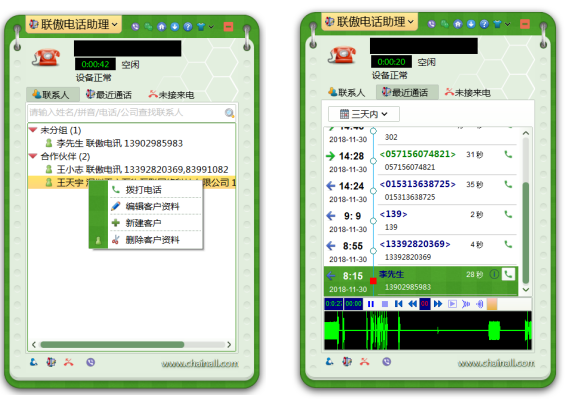Click the blue download arrow in contacts window titlebar
This screenshot has height=406, width=568.
pos(175,26)
